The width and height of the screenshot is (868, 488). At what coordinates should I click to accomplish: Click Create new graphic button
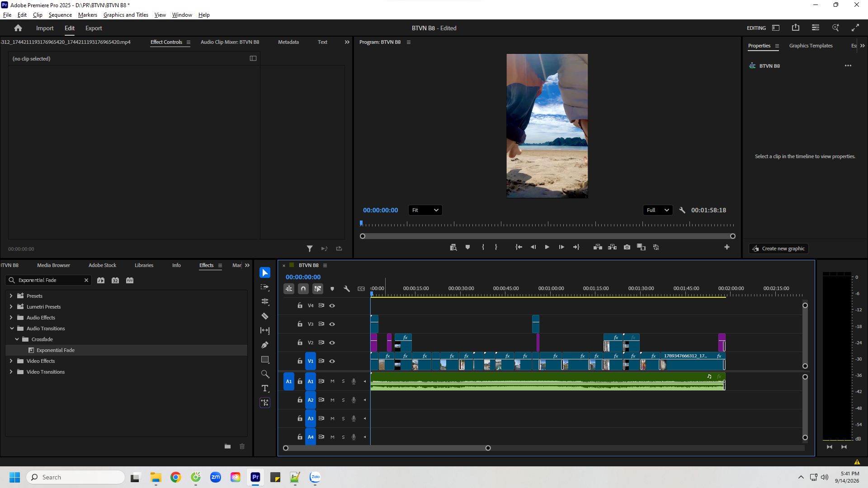pyautogui.click(x=778, y=249)
